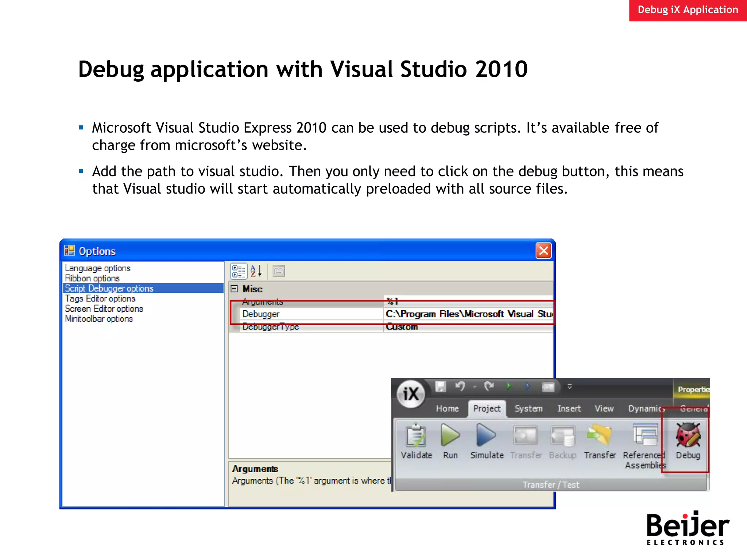The width and height of the screenshot is (747, 560).
Task: Click the Debugger path value field
Action: tap(469, 314)
